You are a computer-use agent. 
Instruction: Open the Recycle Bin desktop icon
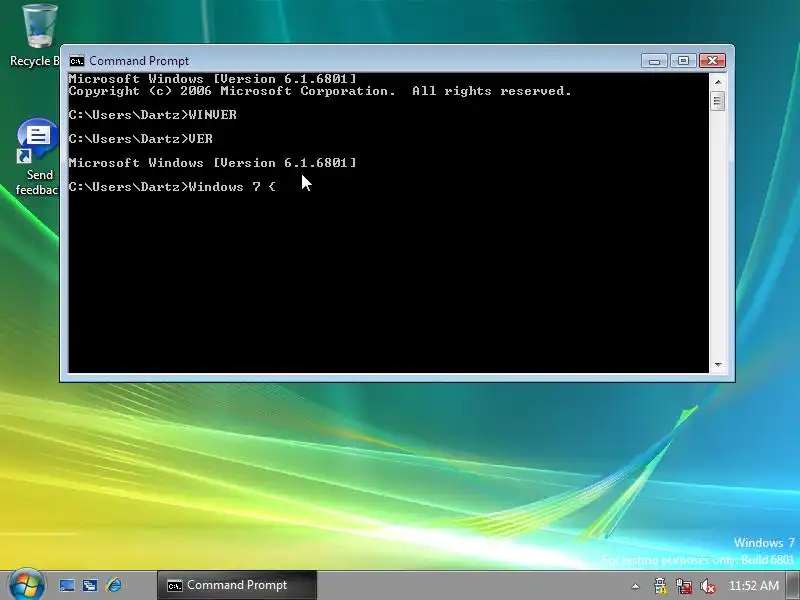35,35
